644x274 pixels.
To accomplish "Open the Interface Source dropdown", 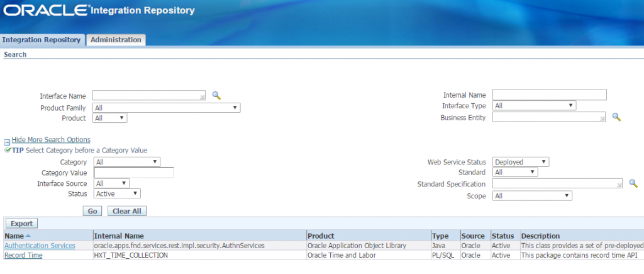I will [111, 183].
